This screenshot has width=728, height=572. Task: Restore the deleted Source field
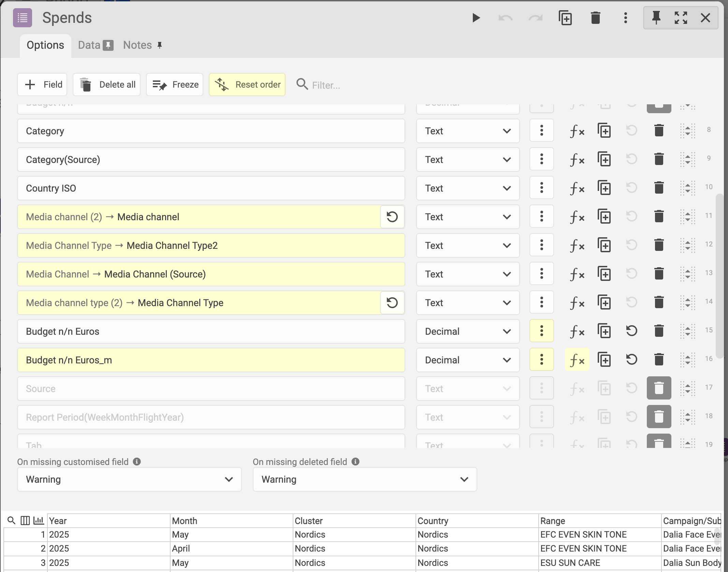[x=659, y=388]
